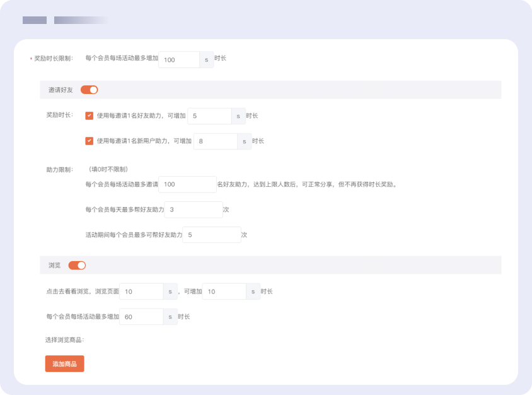Click the 's' unit beside 奖励时长限制 input
This screenshot has height=395, width=532.
[x=207, y=60]
